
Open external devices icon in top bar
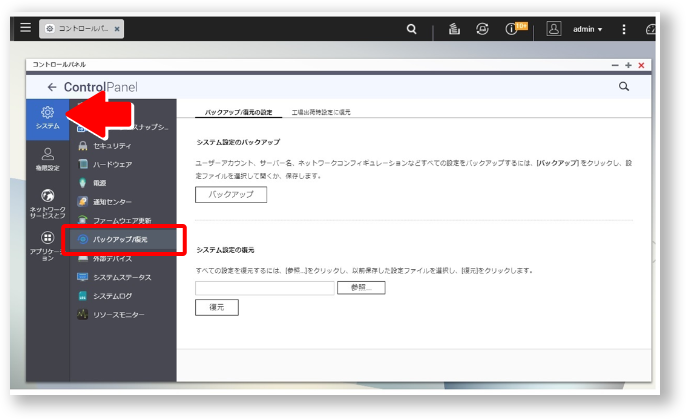[482, 29]
